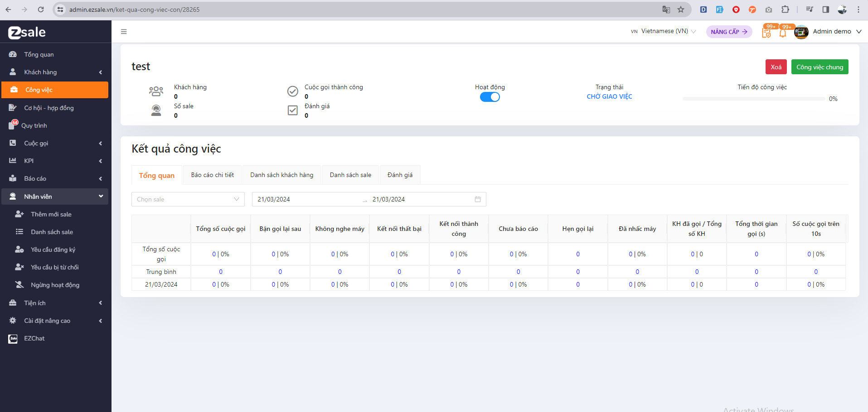Switch to the Báo cáo chi tiết tab
This screenshot has width=868, height=412.
213,175
